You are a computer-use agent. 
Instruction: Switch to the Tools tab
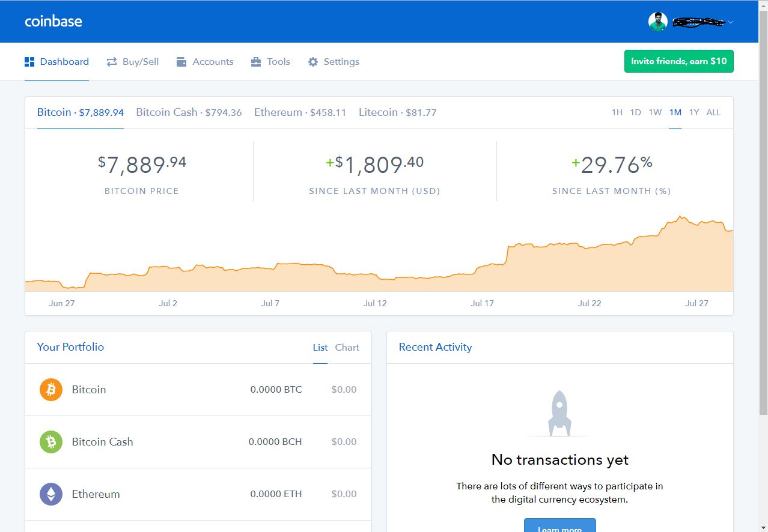tap(270, 62)
